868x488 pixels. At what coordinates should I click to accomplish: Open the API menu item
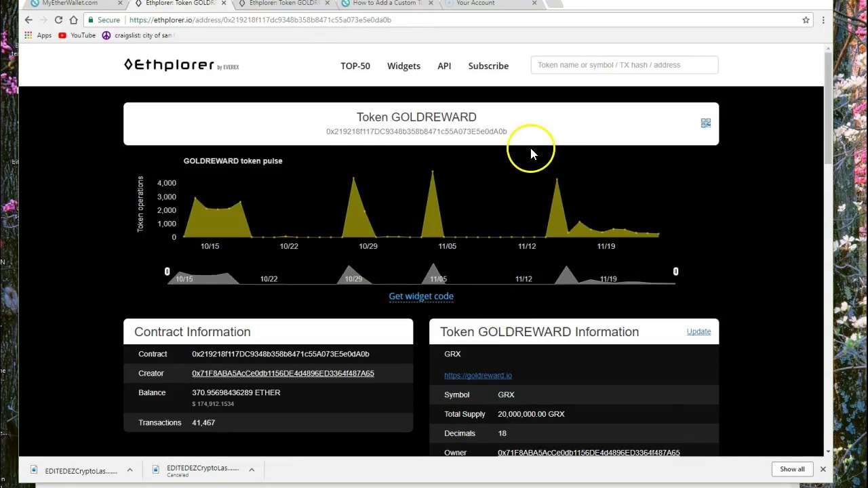[444, 66]
